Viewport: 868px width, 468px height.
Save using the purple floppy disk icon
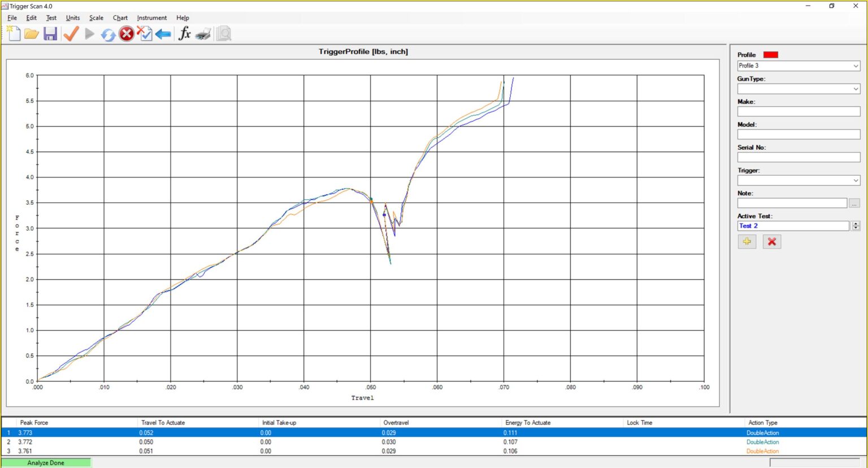tap(50, 34)
